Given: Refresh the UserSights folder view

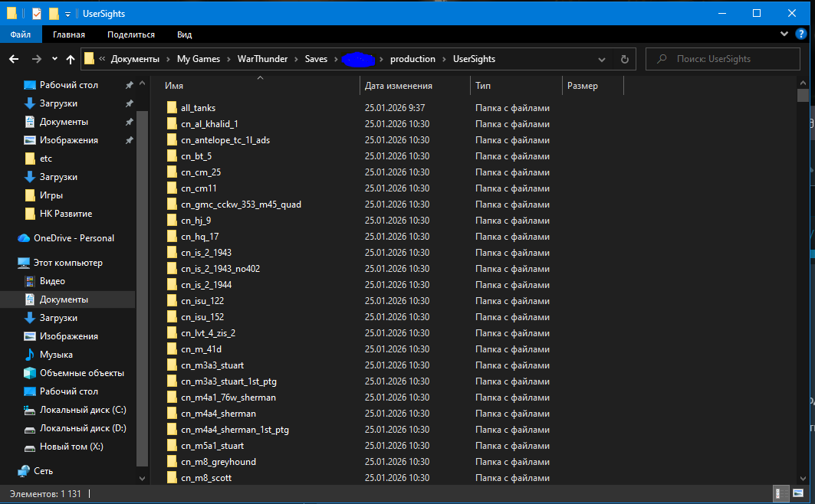Looking at the screenshot, I should [x=624, y=59].
